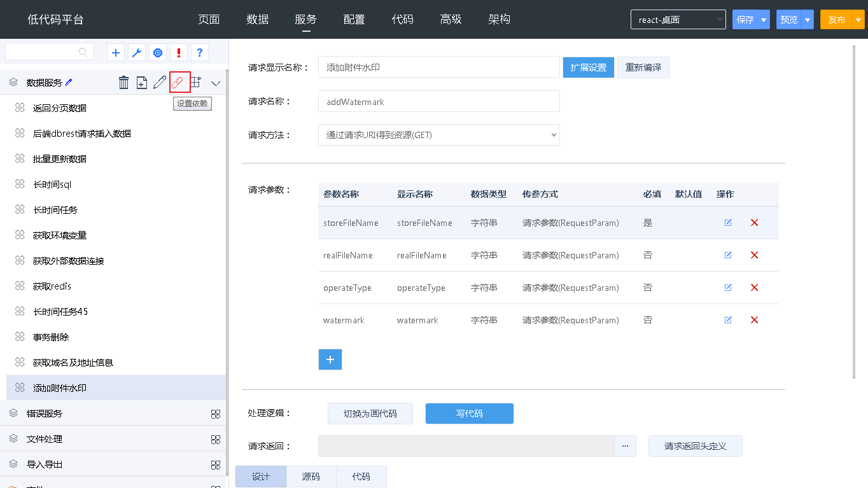Viewport: 868px width, 488px height.
Task: Open the wrench settings tool in the sidebar toolbar
Action: coord(137,53)
